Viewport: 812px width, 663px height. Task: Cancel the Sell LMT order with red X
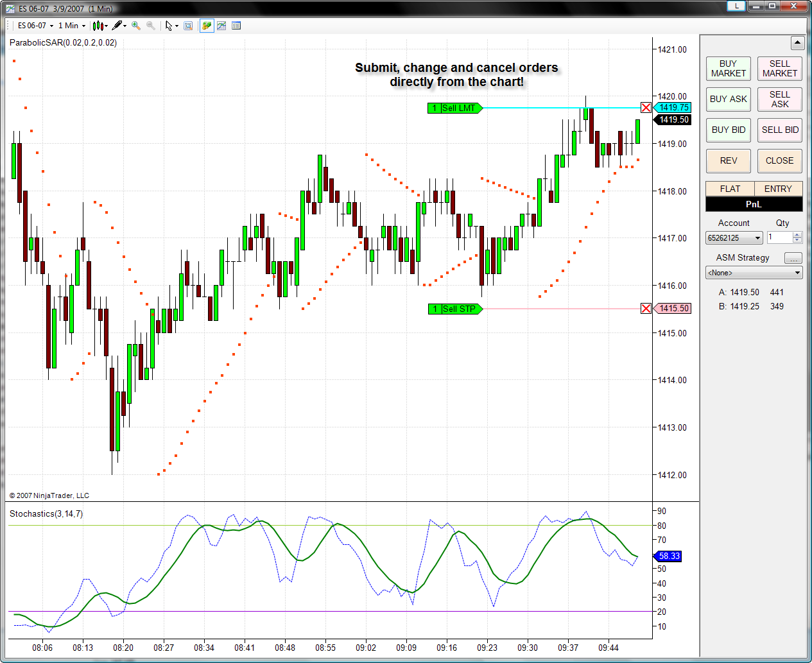pos(646,108)
